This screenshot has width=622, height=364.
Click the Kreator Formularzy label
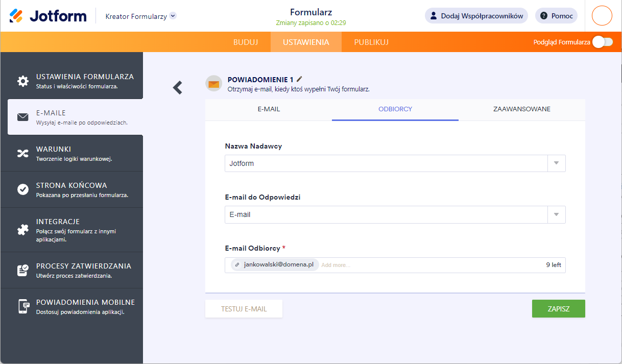tap(136, 16)
